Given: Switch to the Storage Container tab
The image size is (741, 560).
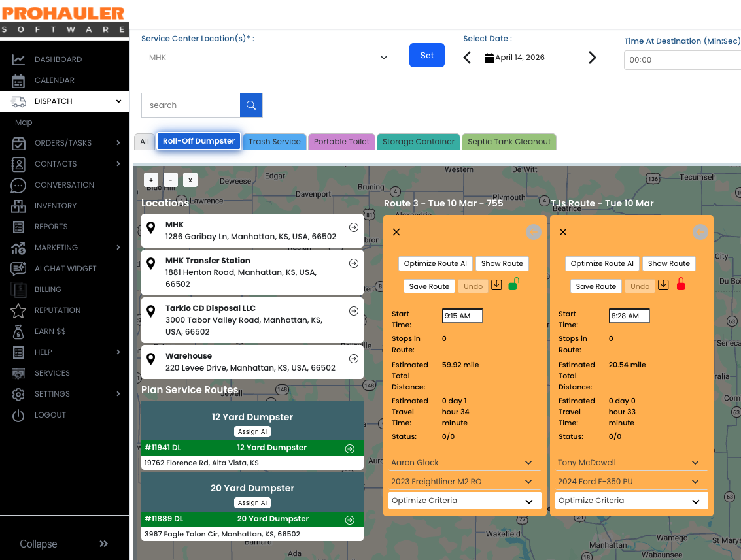Looking at the screenshot, I should click(418, 142).
